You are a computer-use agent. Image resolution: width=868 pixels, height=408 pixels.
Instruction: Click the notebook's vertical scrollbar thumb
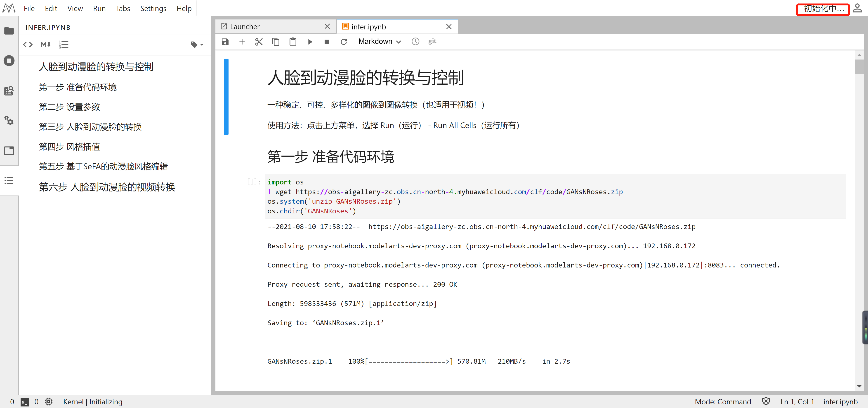pyautogui.click(x=859, y=67)
